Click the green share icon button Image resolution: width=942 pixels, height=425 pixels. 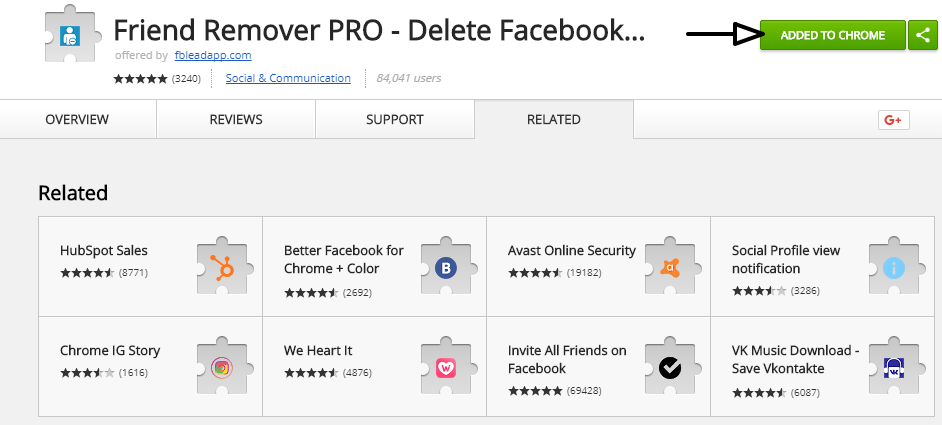(923, 35)
